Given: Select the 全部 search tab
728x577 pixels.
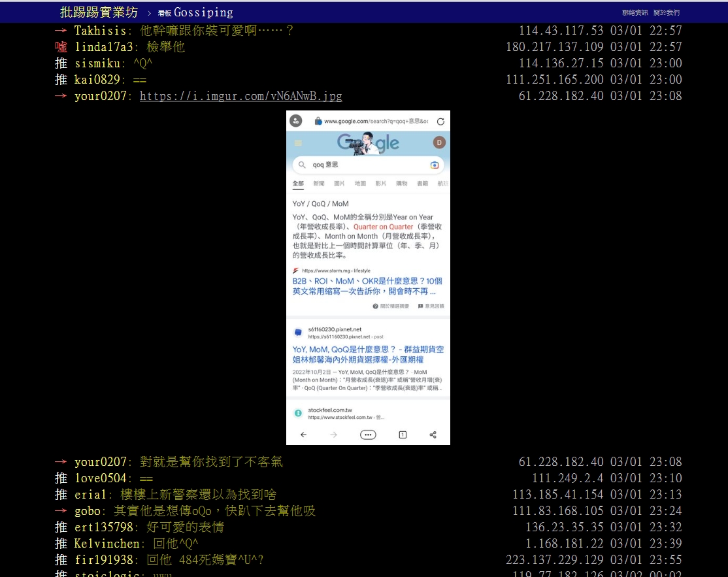Looking at the screenshot, I should coord(298,184).
